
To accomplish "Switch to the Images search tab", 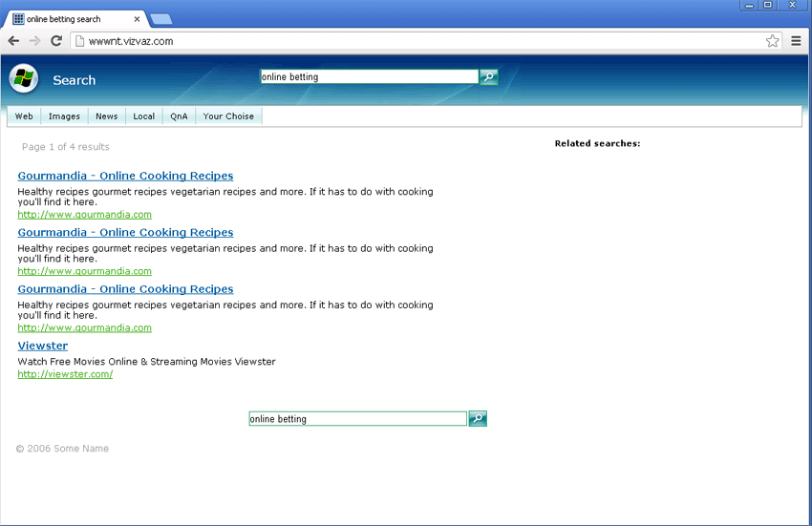I will (x=64, y=116).
